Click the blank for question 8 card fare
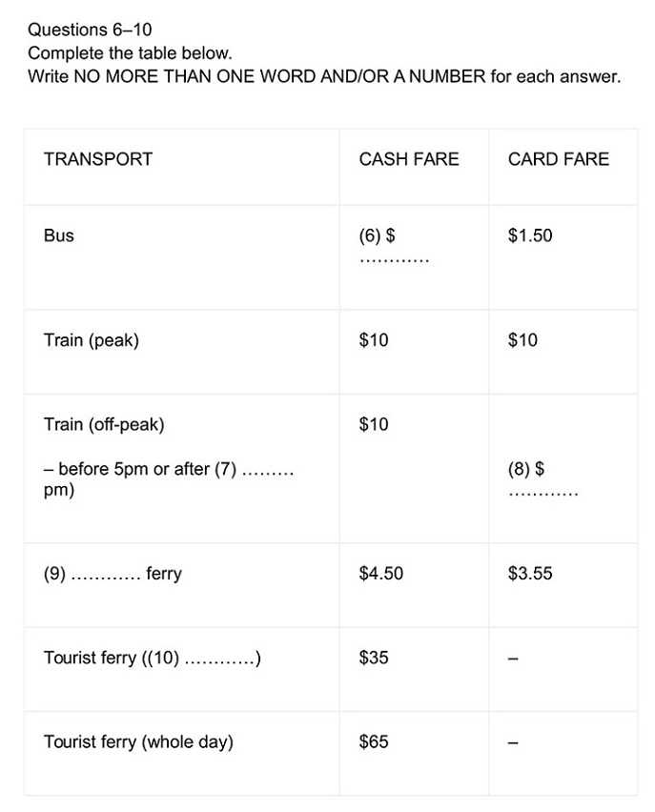655x812 pixels. click(543, 494)
